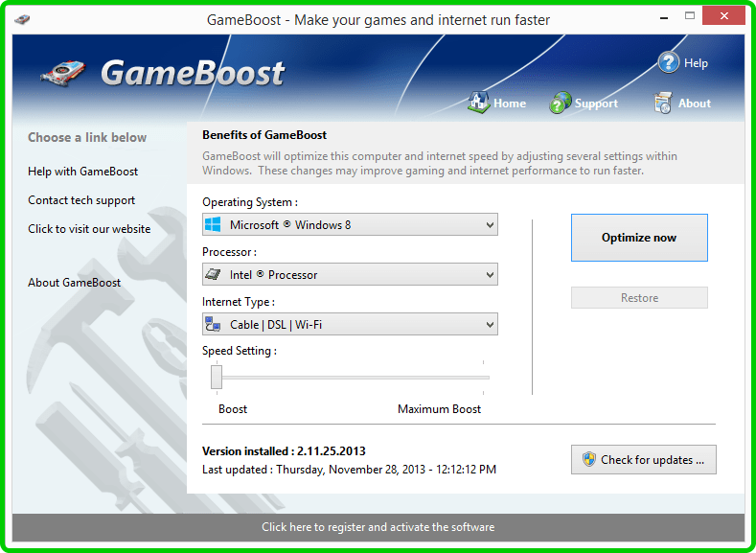The height and width of the screenshot is (553, 756).
Task: Click the Maximum Boost label
Action: [439, 409]
